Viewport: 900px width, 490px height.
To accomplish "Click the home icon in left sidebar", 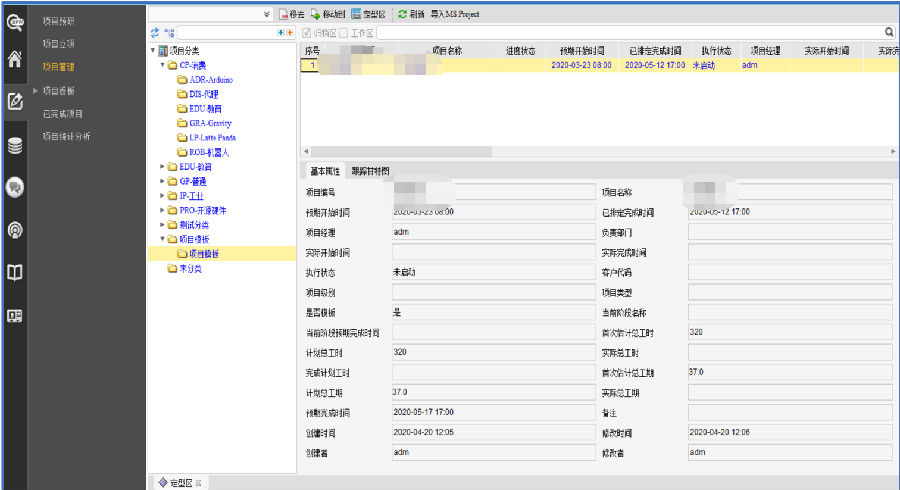I will coord(14,59).
